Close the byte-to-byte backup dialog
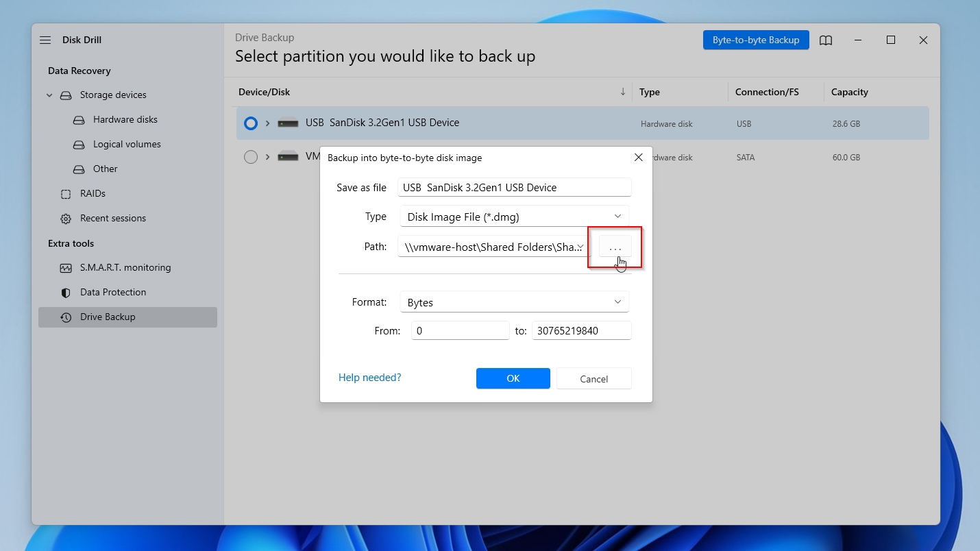 (x=638, y=158)
